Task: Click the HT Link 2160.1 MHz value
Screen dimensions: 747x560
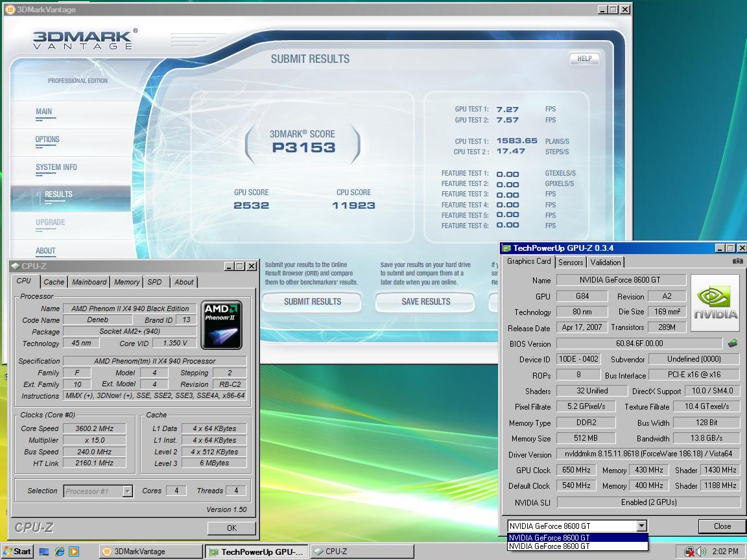Action: tap(94, 463)
